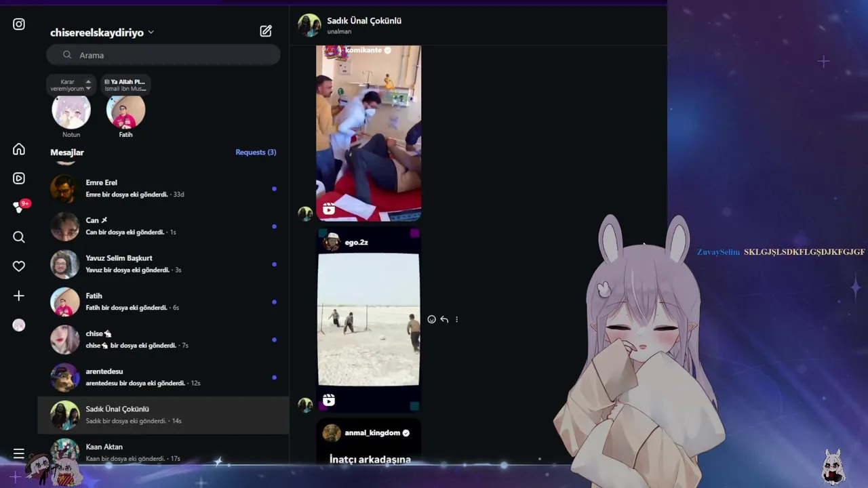Click reels icon on komikante video

coord(329,209)
